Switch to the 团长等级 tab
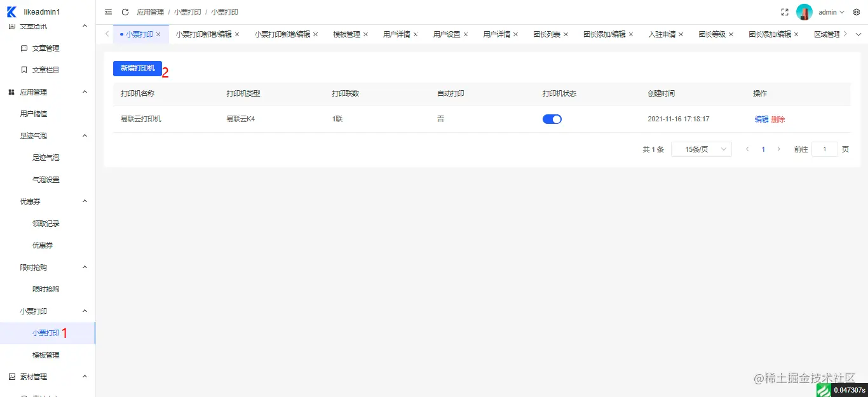Viewport: 868px width, 397px height. tap(712, 34)
